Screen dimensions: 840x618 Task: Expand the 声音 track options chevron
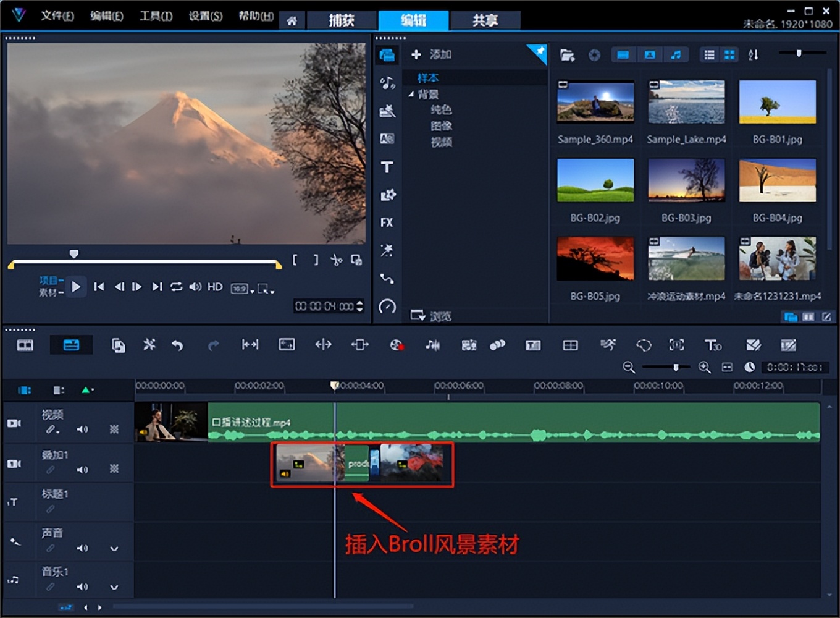(x=114, y=548)
